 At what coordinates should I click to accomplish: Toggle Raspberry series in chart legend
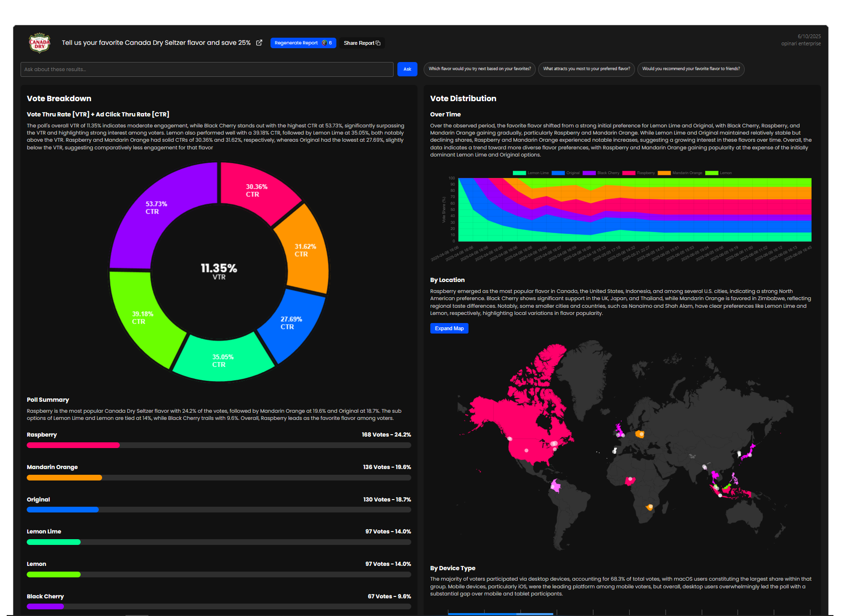(x=638, y=173)
